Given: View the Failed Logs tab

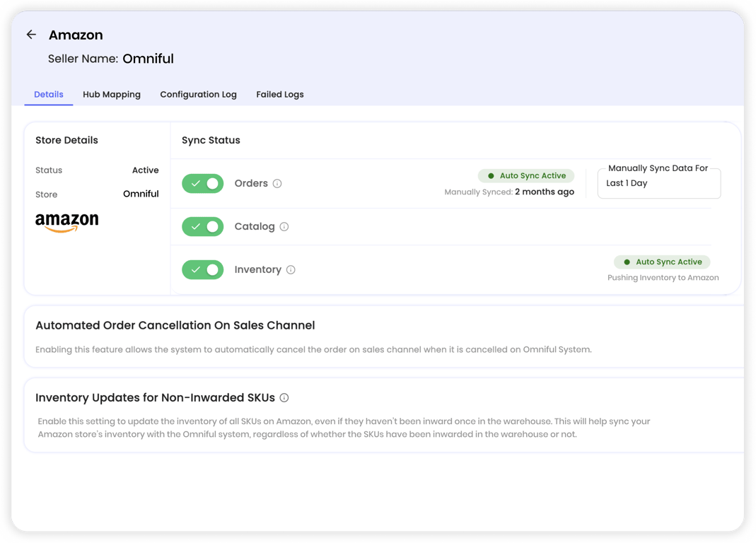Looking at the screenshot, I should [x=279, y=95].
